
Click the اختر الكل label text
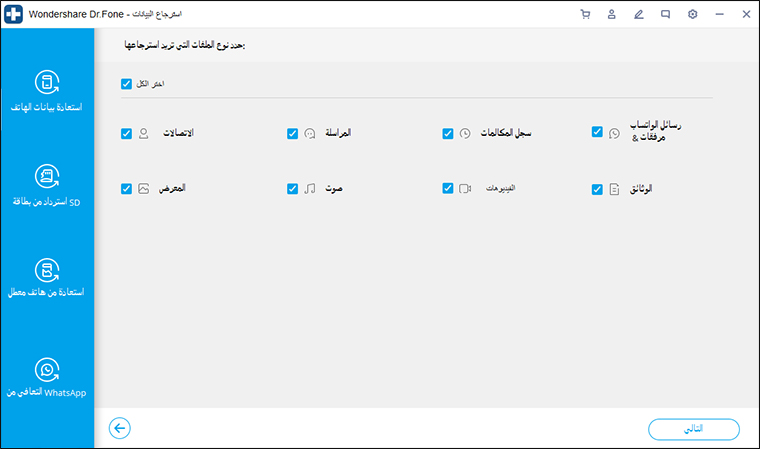click(x=150, y=84)
